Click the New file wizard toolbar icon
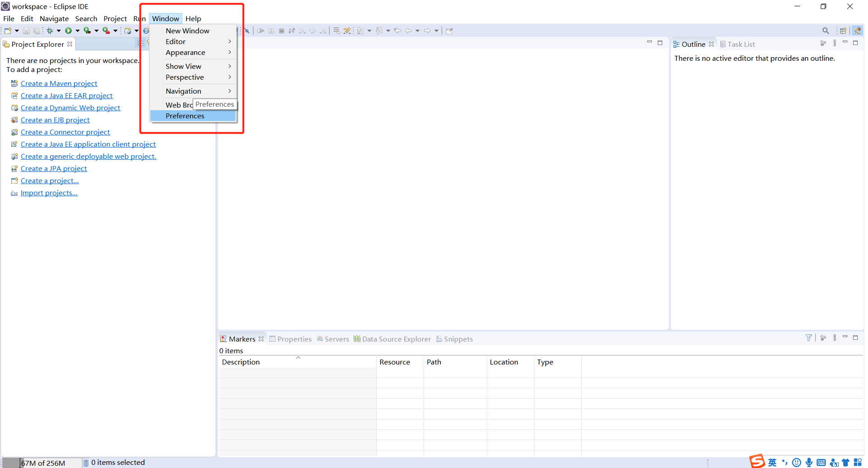Viewport: 868px width, 468px height. click(8, 31)
